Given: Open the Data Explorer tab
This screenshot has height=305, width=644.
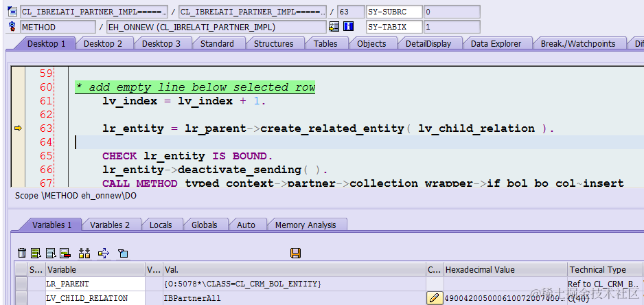Looking at the screenshot, I should click(x=496, y=43).
